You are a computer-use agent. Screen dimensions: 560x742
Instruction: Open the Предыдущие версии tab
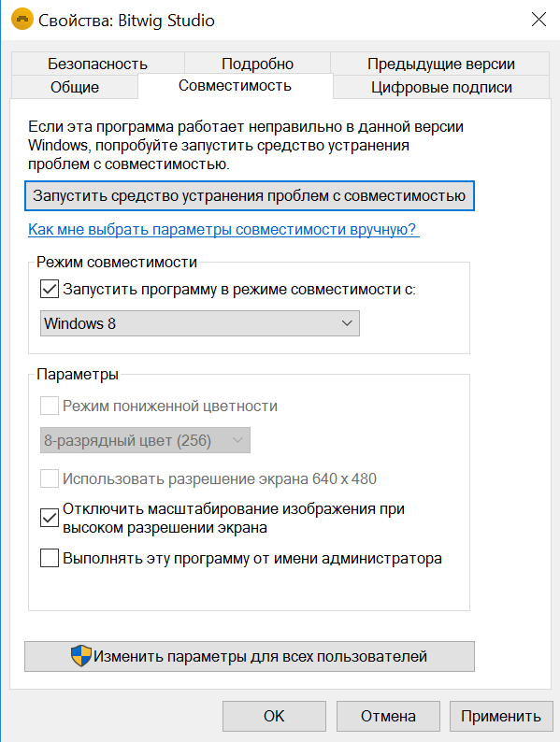[440, 64]
